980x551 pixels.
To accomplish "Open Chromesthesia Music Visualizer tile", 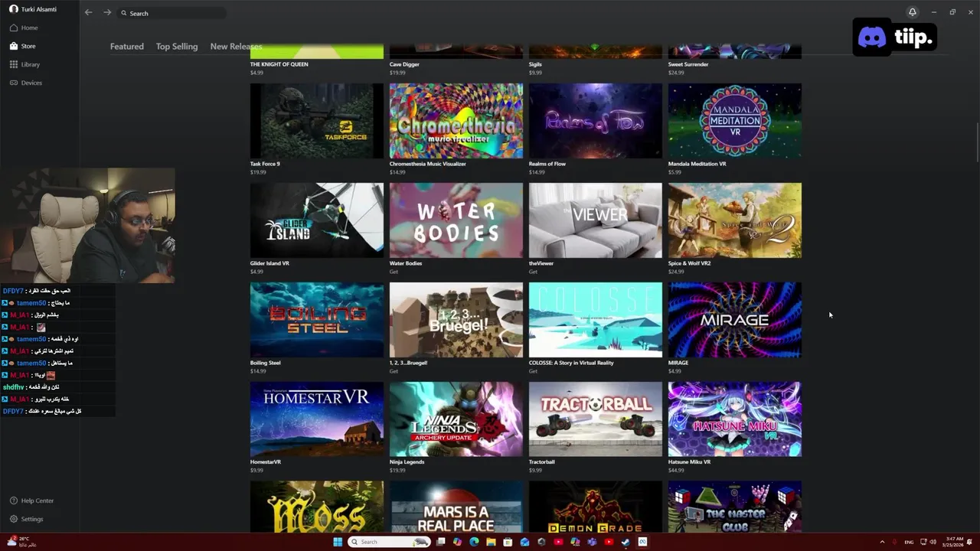I will 456,121.
